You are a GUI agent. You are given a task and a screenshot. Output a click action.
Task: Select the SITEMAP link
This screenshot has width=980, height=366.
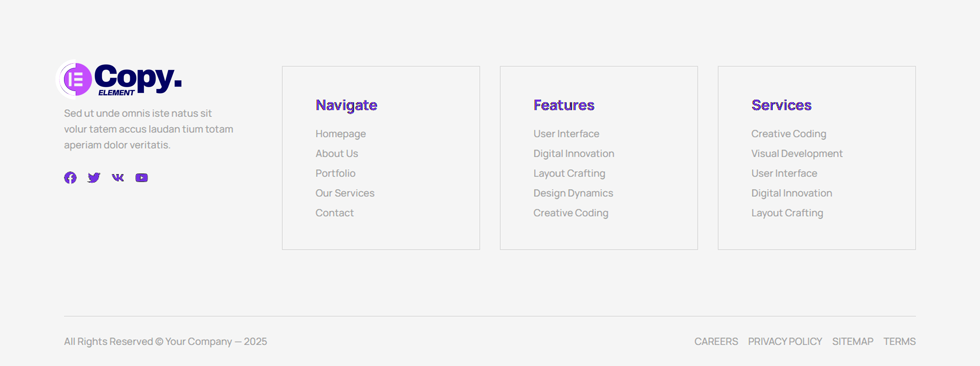[x=852, y=341]
